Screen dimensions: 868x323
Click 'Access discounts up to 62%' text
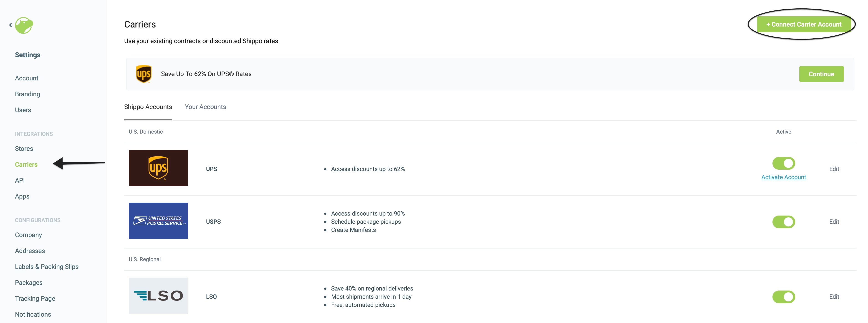368,169
